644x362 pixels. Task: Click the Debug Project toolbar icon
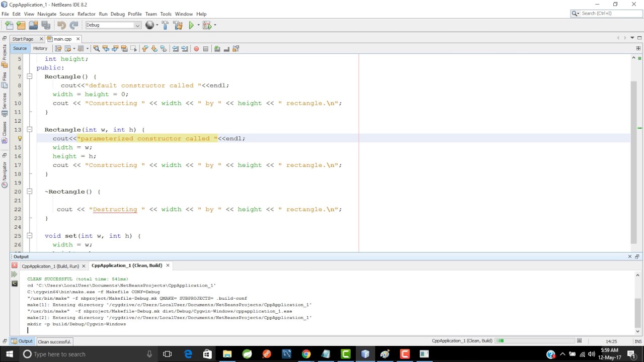207,25
